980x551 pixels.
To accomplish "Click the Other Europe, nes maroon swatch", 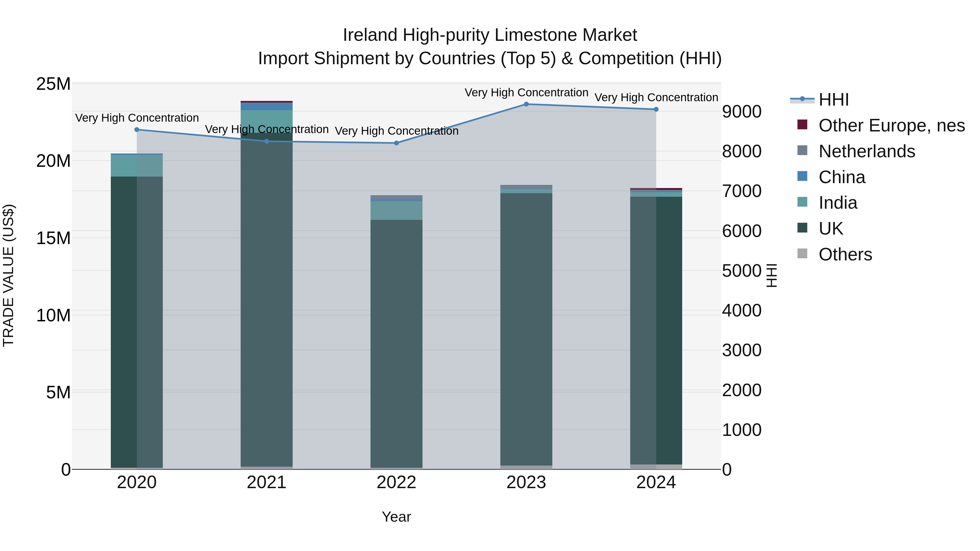I will [x=802, y=124].
